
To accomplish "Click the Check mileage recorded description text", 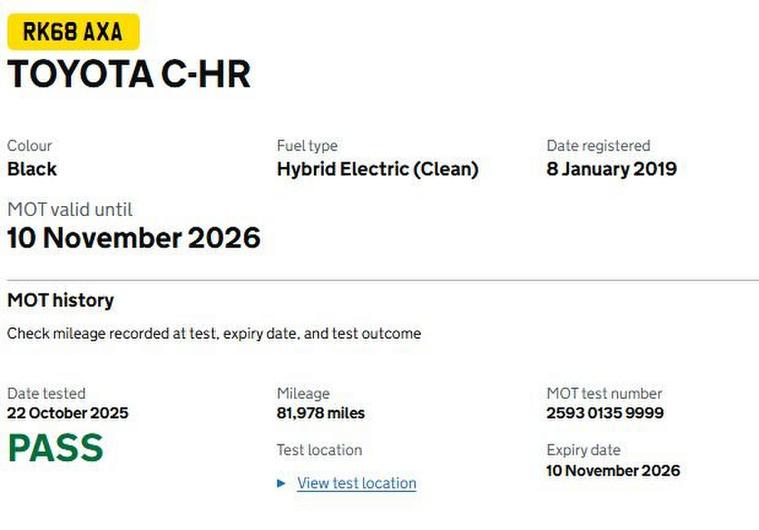I will click(214, 333).
